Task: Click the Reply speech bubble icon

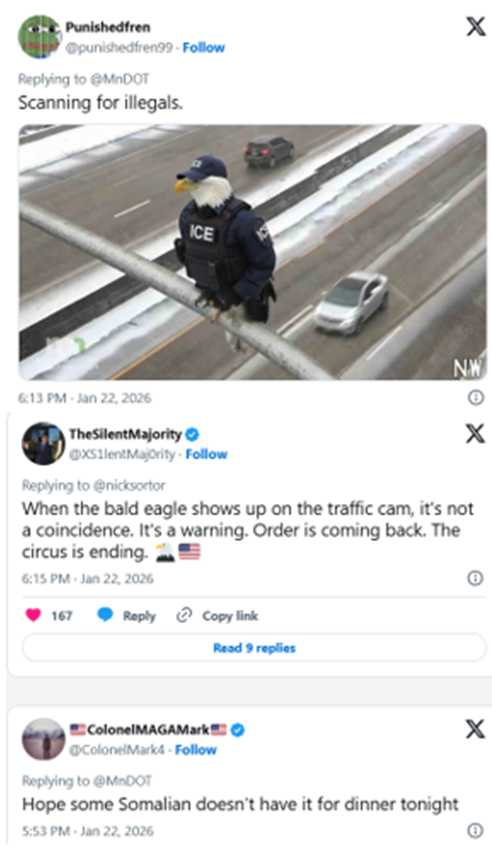Action: 105,615
